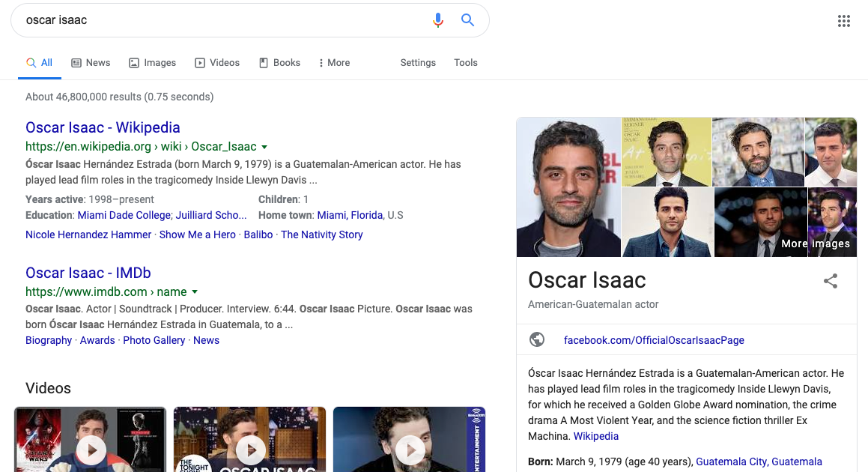Open the Oscar Isaac - IMDb result
The width and height of the screenshot is (868, 472).
pyautogui.click(x=88, y=273)
